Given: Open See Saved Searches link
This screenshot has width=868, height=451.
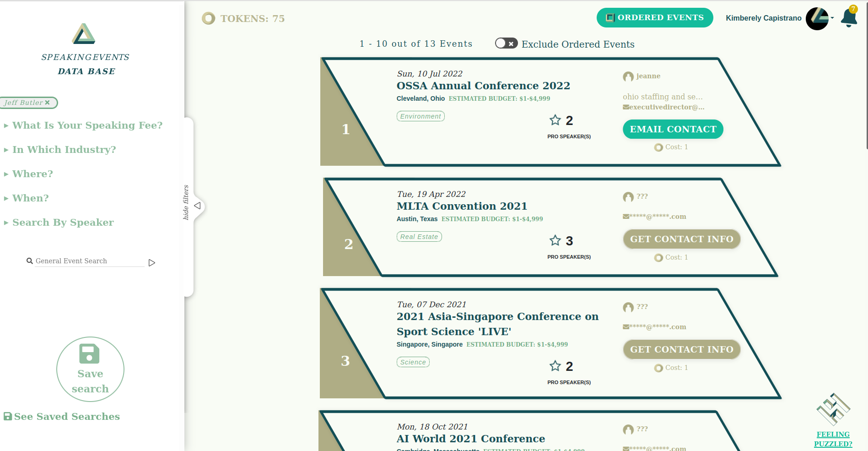Looking at the screenshot, I should (x=62, y=417).
